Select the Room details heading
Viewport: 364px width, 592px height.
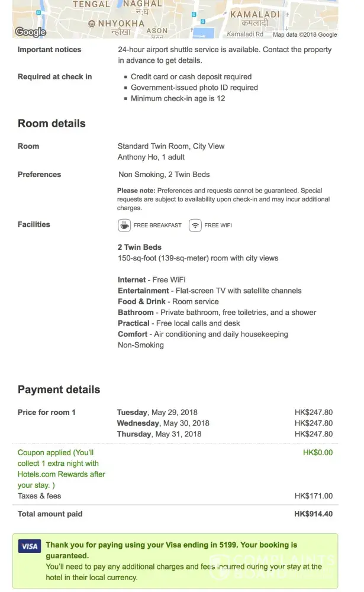pos(51,124)
